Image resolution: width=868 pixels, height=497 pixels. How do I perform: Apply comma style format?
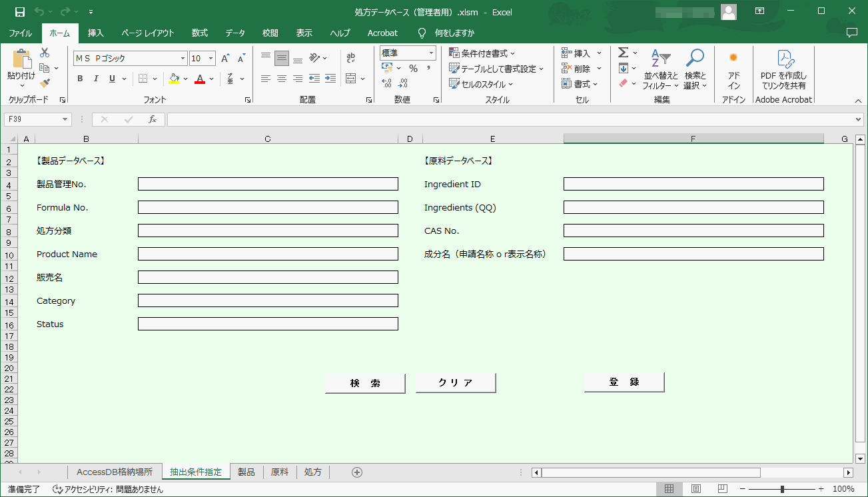[x=428, y=68]
